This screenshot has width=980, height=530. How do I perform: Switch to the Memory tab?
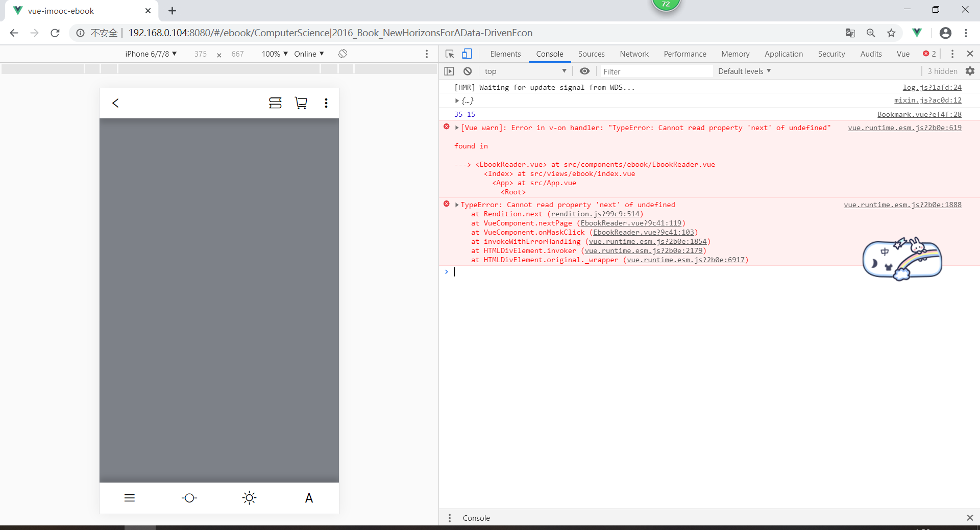[x=736, y=54]
